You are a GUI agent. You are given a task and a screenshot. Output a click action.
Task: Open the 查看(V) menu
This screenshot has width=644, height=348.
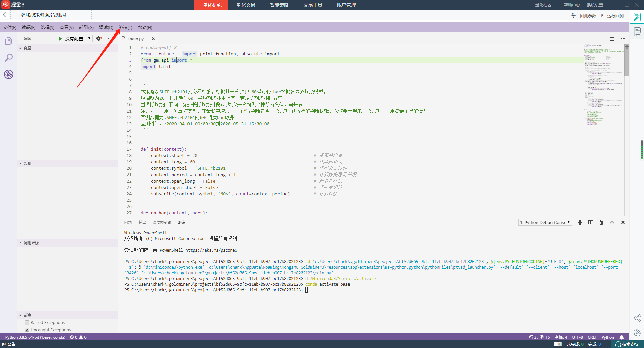[67, 27]
